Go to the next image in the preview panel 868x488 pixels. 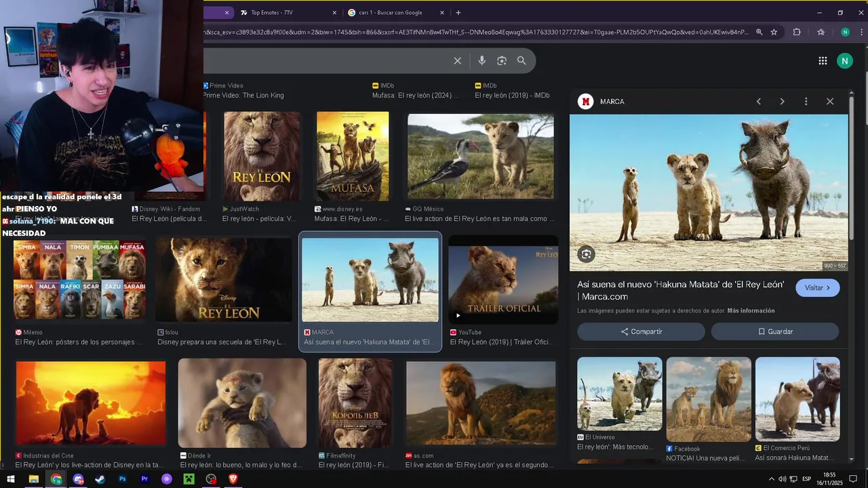[x=782, y=102]
